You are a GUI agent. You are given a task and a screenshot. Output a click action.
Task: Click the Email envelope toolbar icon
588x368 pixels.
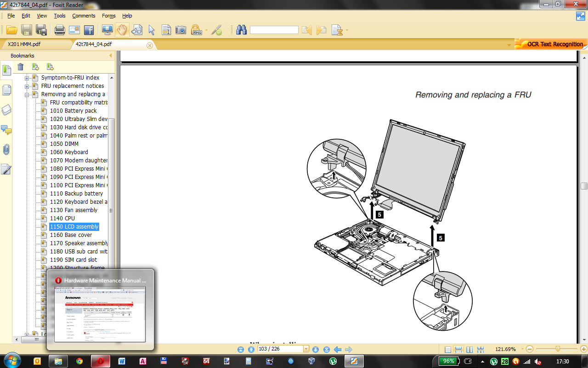click(74, 30)
